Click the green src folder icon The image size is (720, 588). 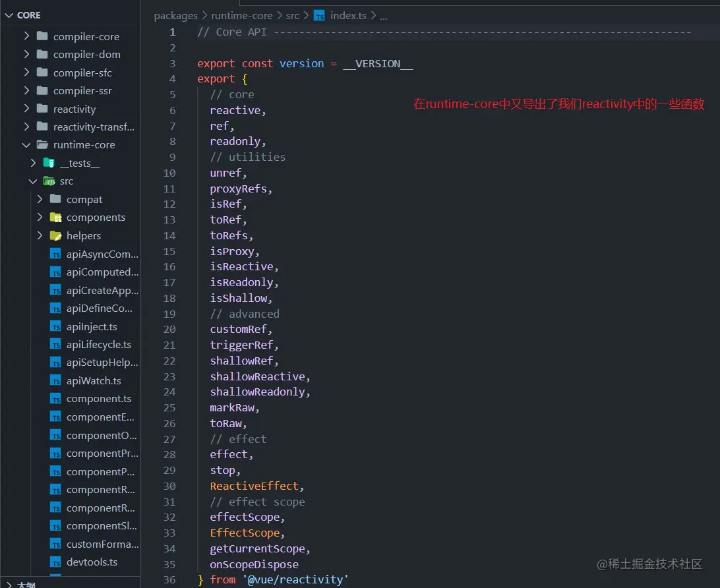49,181
